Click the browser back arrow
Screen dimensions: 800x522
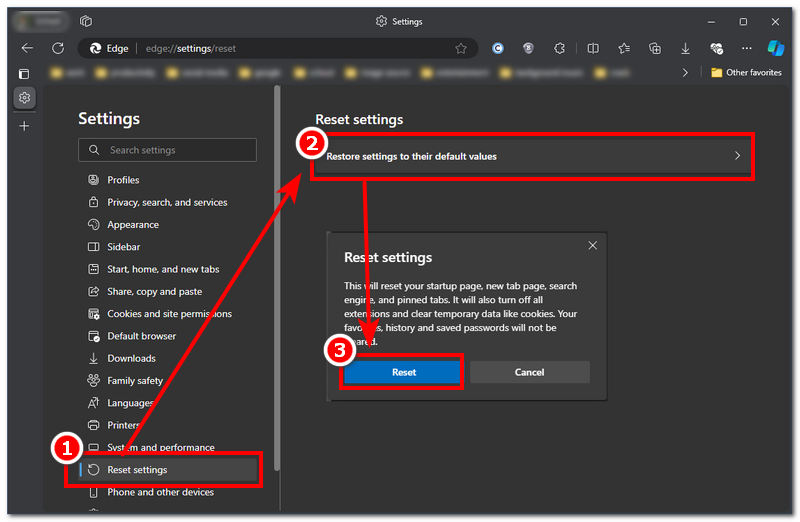point(27,48)
